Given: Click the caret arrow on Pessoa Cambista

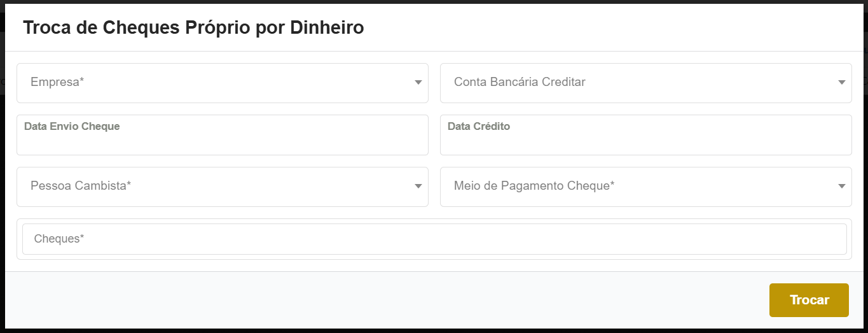Looking at the screenshot, I should click(x=418, y=187).
